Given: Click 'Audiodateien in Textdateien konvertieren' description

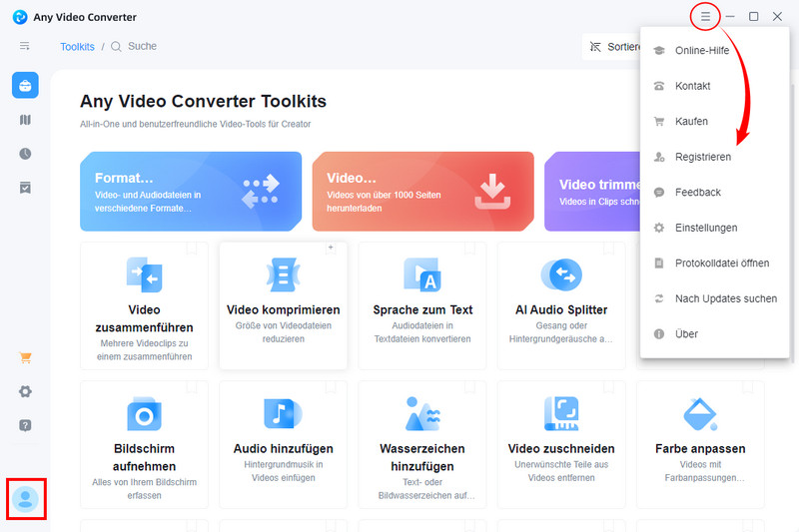Looking at the screenshot, I should [x=422, y=332].
